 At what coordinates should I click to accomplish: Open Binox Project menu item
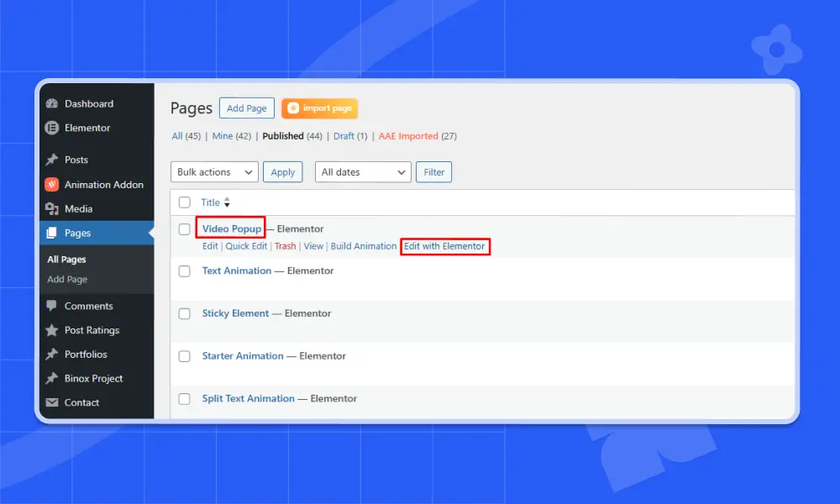pyautogui.click(x=94, y=378)
